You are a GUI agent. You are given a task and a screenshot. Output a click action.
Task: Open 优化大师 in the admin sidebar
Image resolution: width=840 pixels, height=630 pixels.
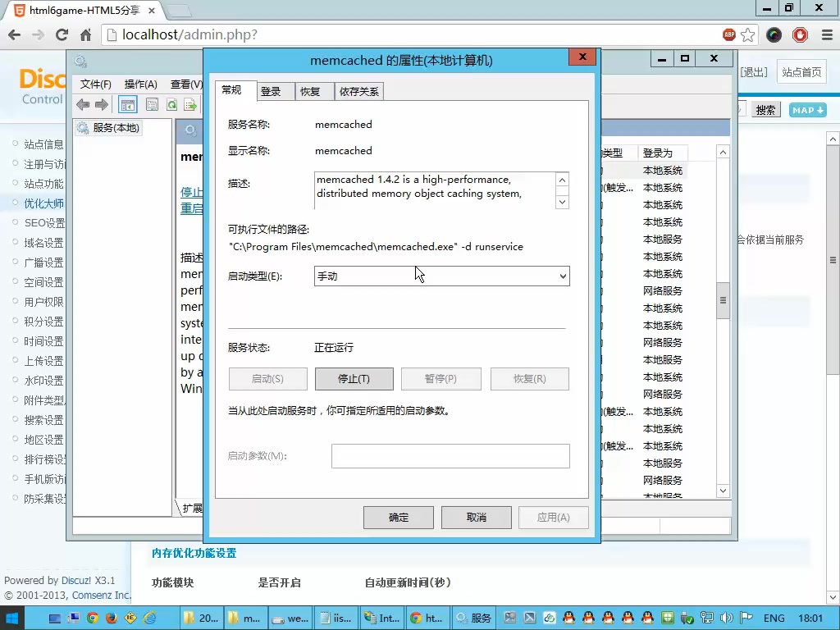click(44, 203)
